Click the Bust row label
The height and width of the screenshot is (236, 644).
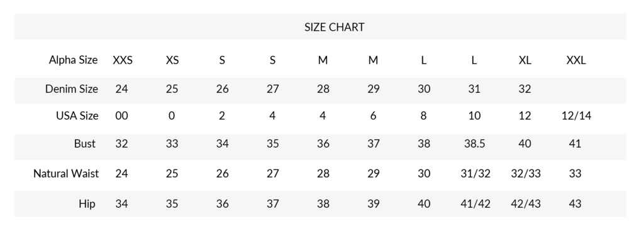(85, 143)
